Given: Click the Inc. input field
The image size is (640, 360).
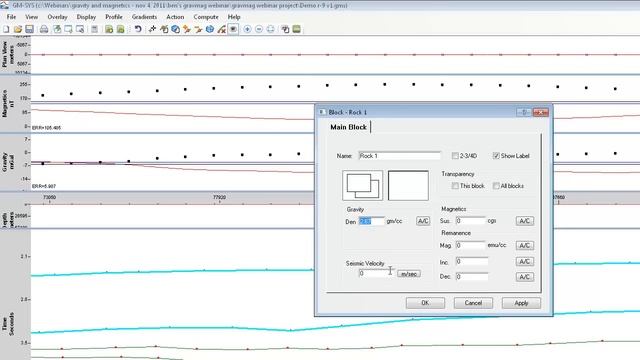Looking at the screenshot, I should click(x=472, y=261).
